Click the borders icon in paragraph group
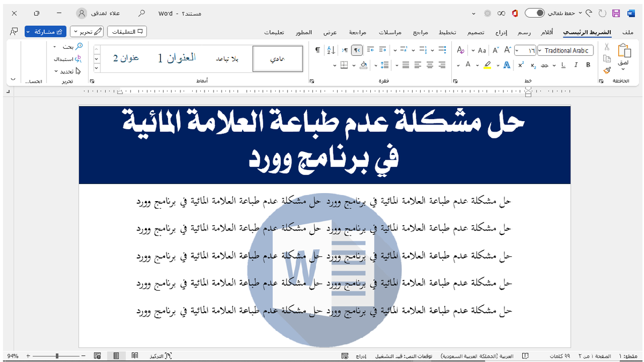 click(x=344, y=65)
